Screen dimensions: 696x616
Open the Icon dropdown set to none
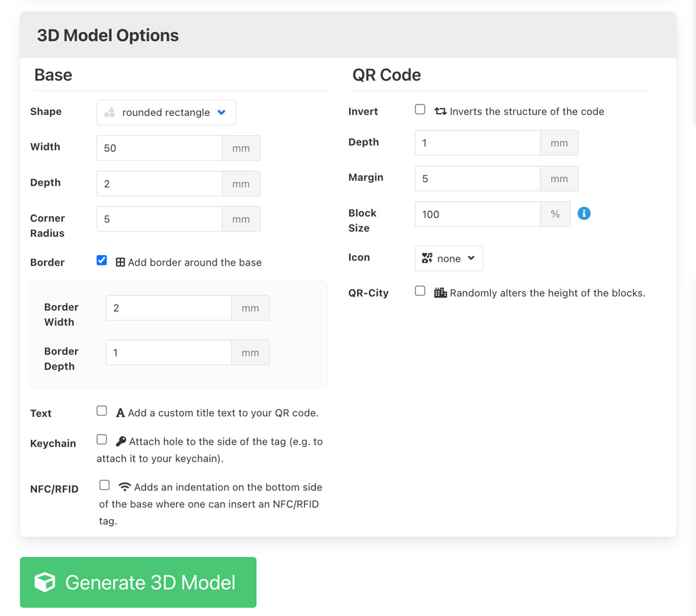coord(449,258)
